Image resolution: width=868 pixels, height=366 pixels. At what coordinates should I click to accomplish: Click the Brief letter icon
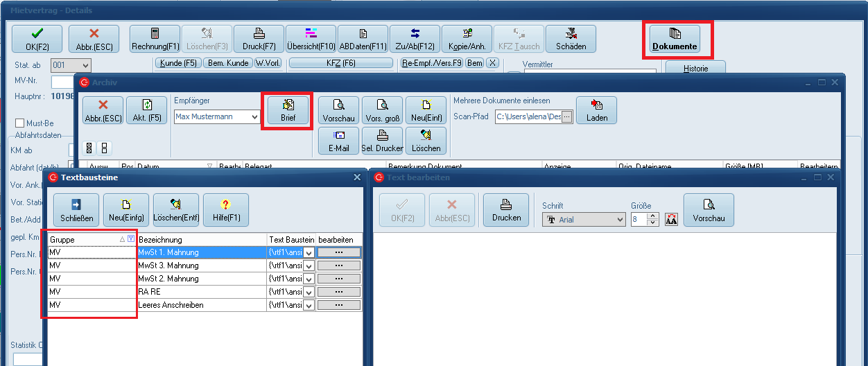[287, 110]
